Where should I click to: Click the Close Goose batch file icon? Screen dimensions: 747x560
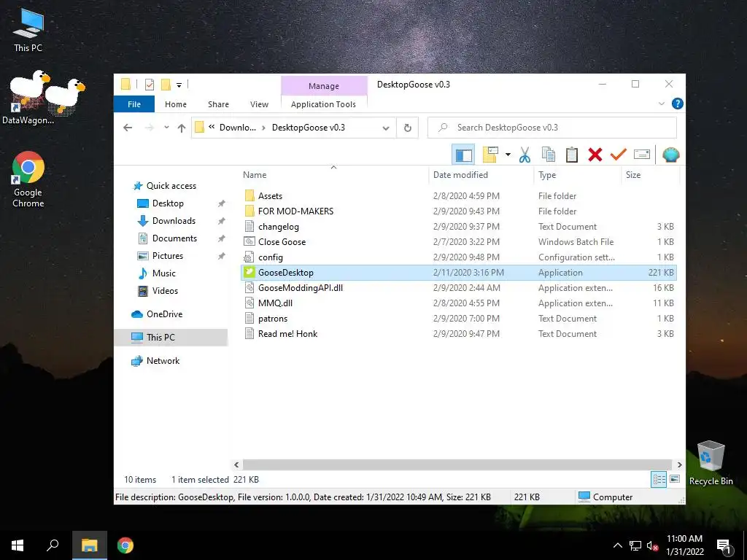249,242
